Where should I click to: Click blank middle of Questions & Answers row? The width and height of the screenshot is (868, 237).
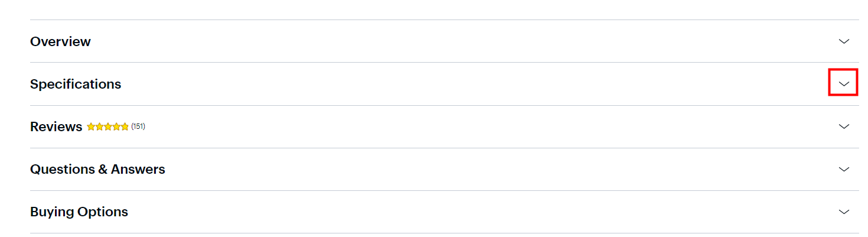pyautogui.click(x=443, y=169)
